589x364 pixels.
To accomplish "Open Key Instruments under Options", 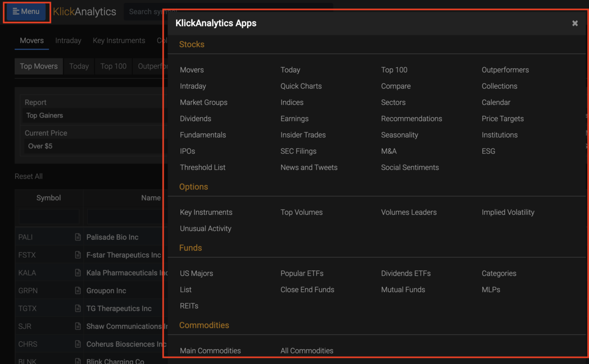I will click(x=206, y=212).
